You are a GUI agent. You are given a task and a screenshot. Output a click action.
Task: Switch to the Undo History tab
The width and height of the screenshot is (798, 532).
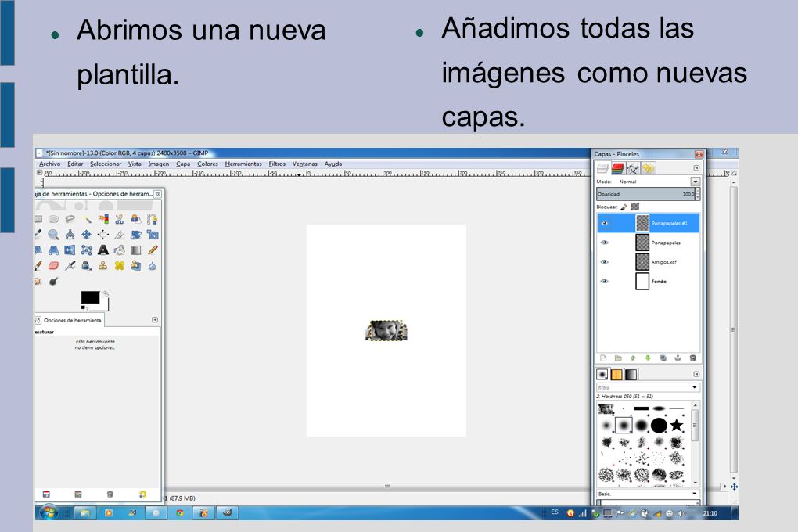[x=648, y=168]
